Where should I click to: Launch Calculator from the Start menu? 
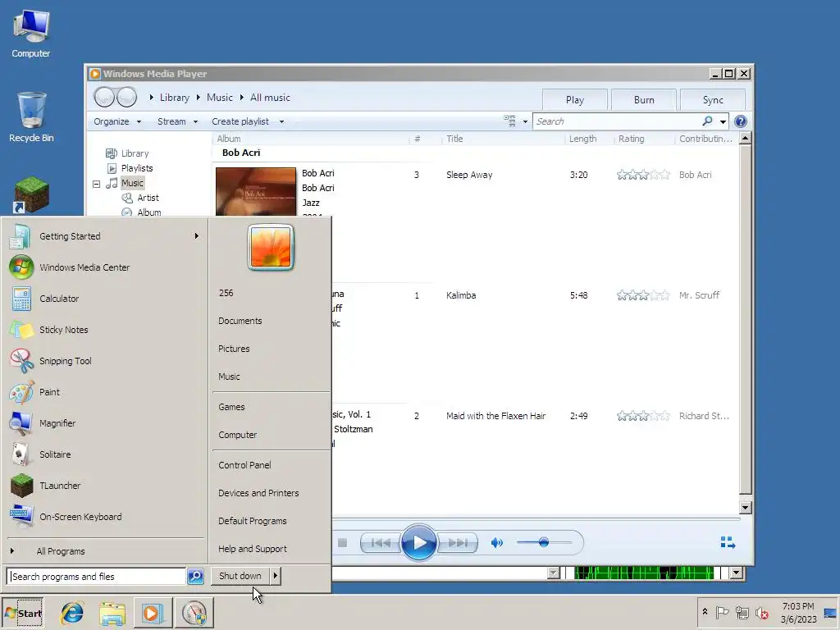pos(59,299)
